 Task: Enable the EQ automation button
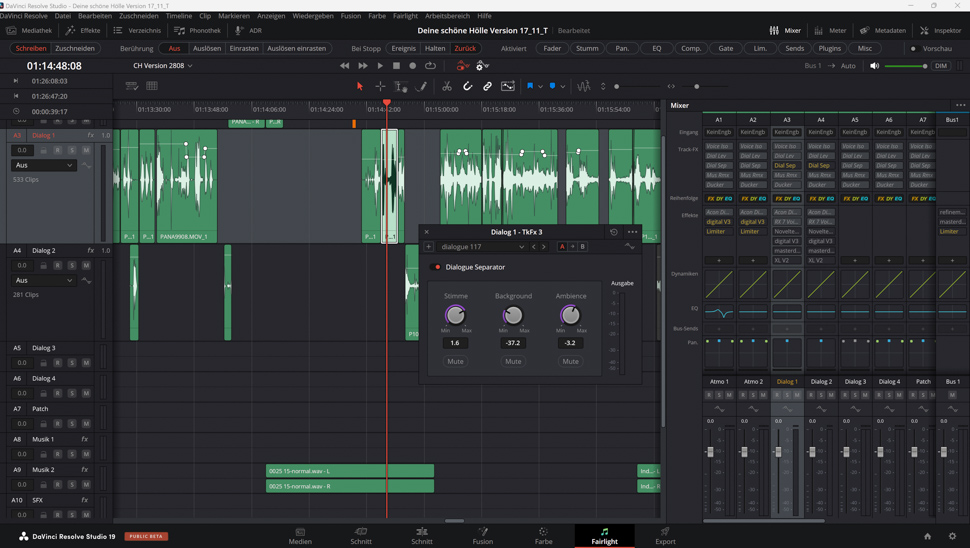656,48
